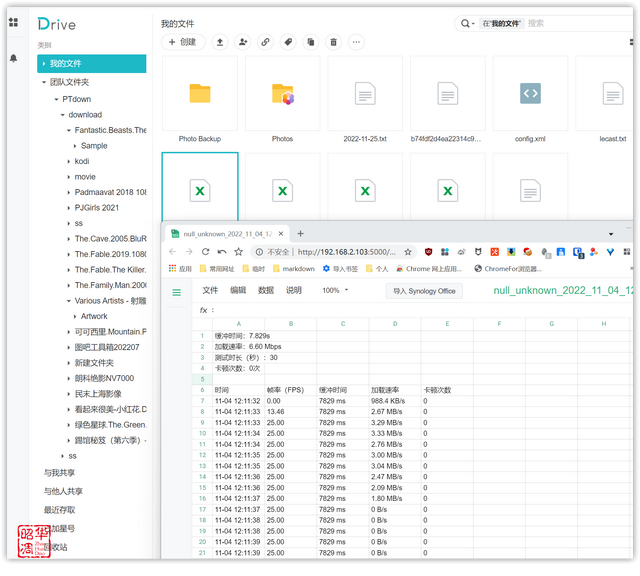This screenshot has width=640, height=576.
Task: Click the insecure site info icon
Action: click(x=259, y=252)
